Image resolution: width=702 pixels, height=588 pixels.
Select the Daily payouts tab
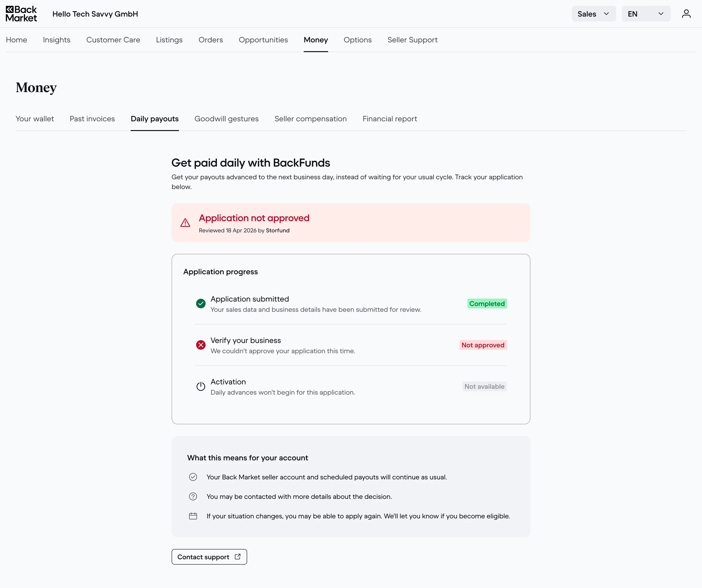[155, 119]
